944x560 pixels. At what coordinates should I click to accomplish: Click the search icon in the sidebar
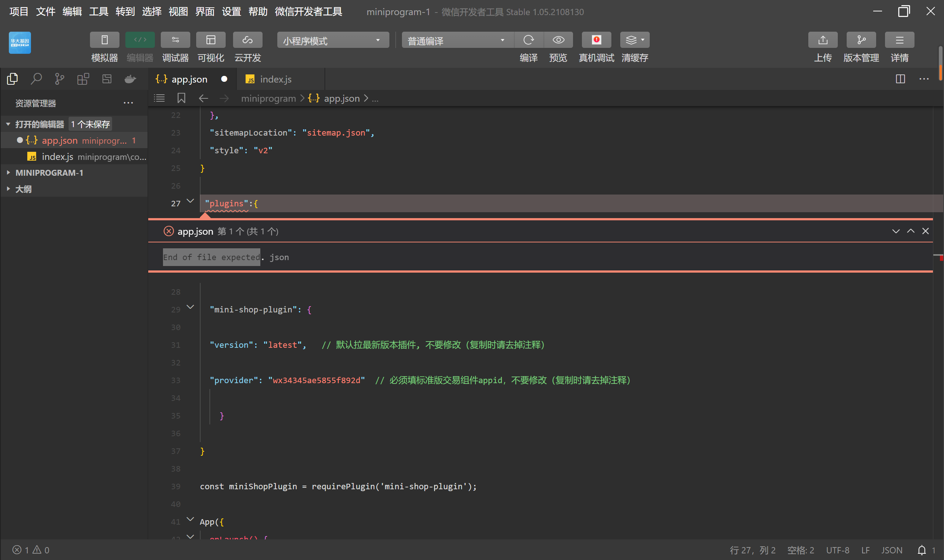(36, 79)
